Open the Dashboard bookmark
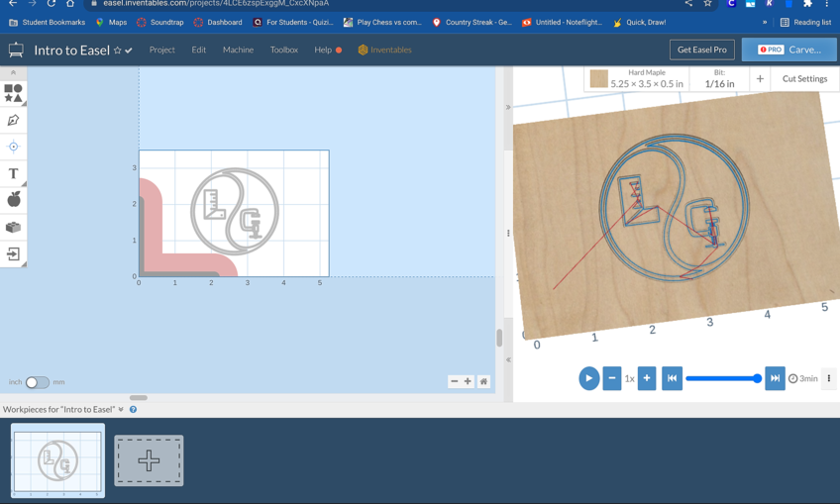840x504 pixels. click(x=218, y=23)
